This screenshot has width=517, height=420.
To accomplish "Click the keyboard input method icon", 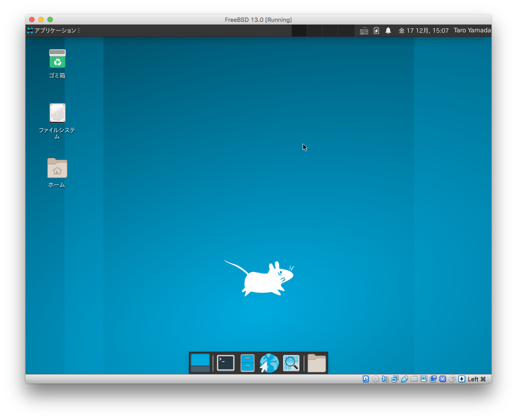I will tap(364, 30).
